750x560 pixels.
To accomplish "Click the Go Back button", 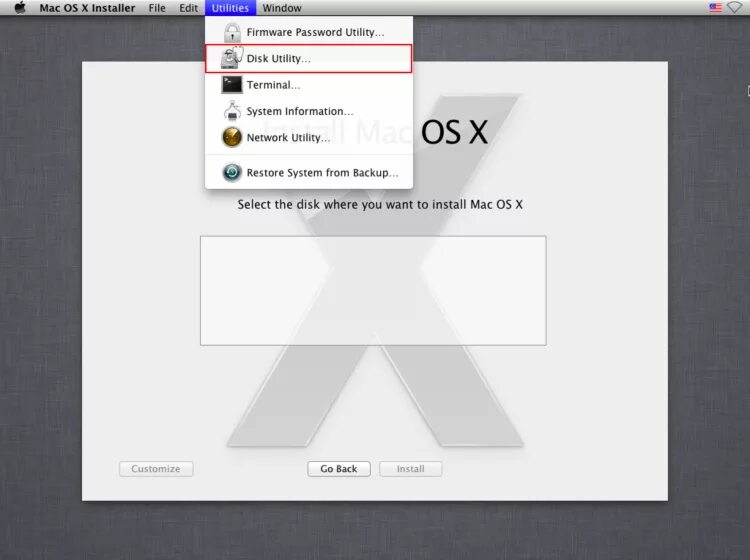I will [x=339, y=469].
